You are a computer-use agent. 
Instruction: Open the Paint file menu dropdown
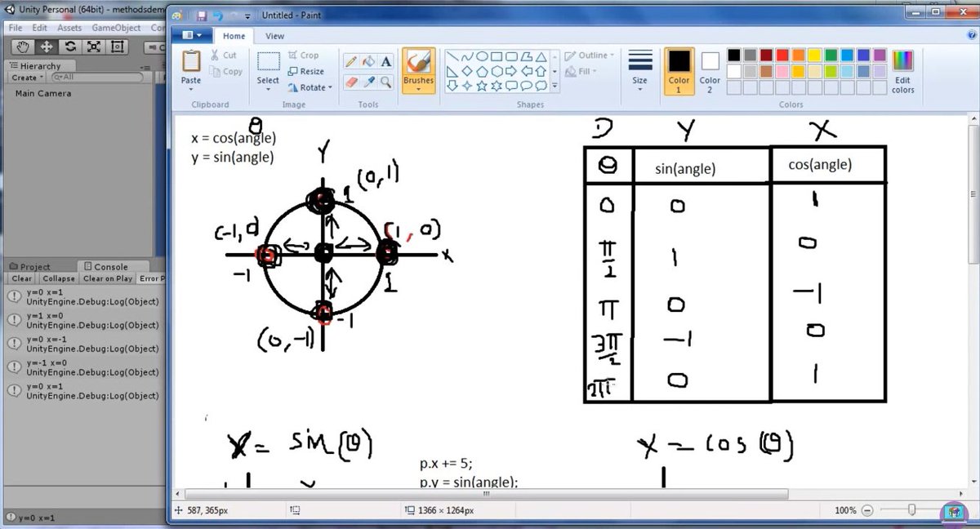click(193, 35)
